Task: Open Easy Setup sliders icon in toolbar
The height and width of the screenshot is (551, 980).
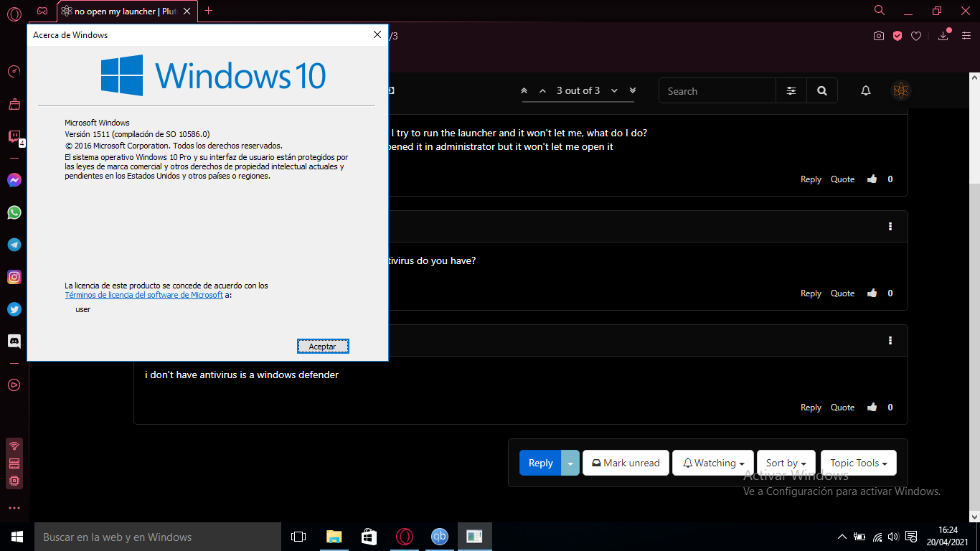Action: (x=966, y=36)
